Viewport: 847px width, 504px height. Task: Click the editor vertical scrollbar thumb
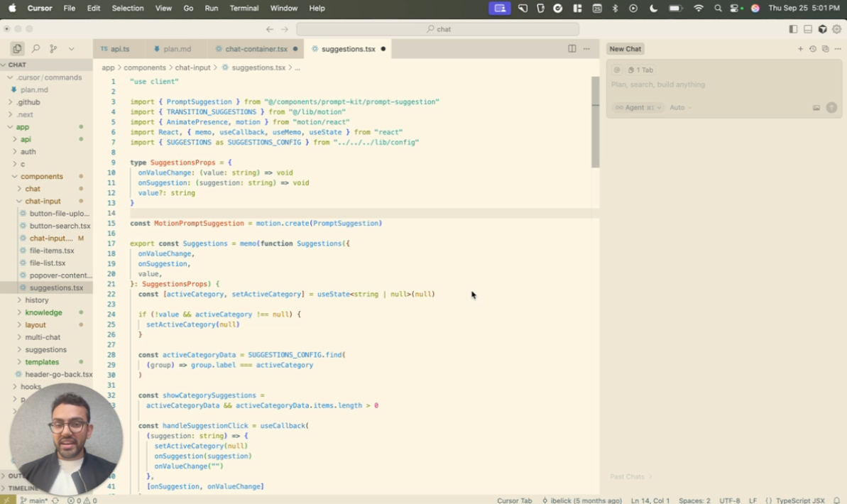[x=595, y=121]
